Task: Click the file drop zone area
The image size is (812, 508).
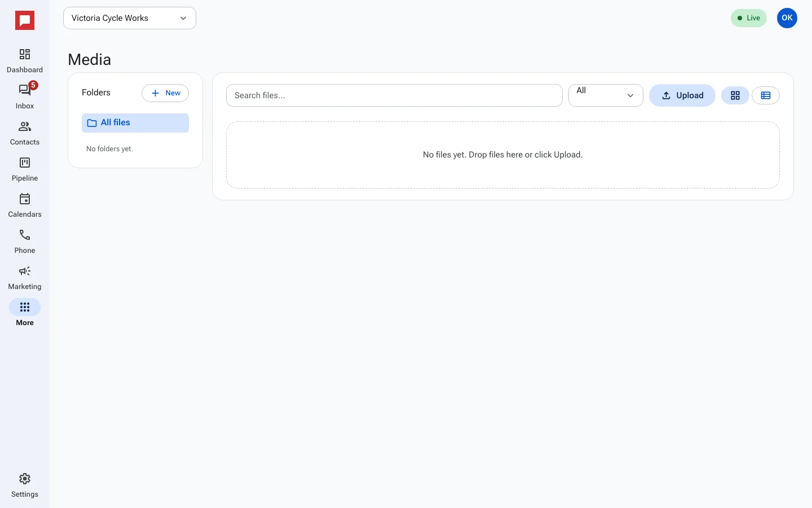Action: tap(503, 155)
